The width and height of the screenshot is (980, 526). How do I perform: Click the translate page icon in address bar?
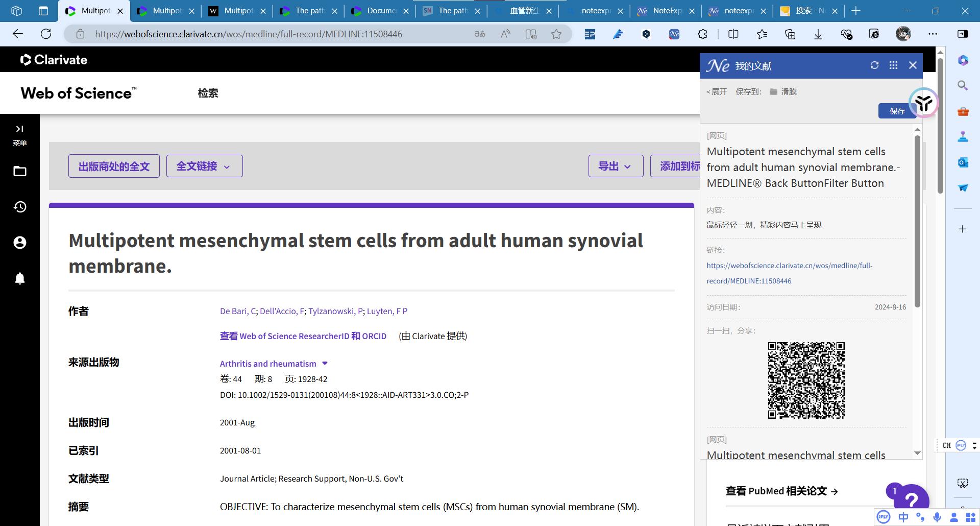tap(480, 34)
